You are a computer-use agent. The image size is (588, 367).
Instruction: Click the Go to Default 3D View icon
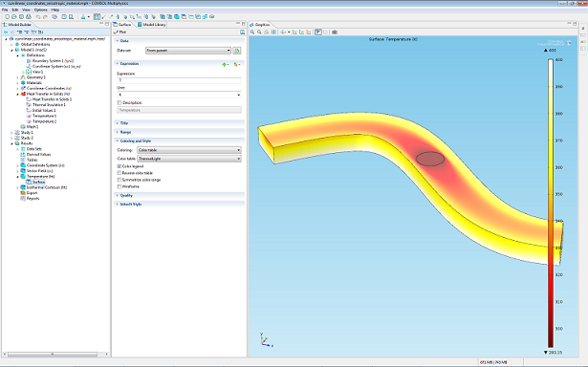(x=284, y=32)
